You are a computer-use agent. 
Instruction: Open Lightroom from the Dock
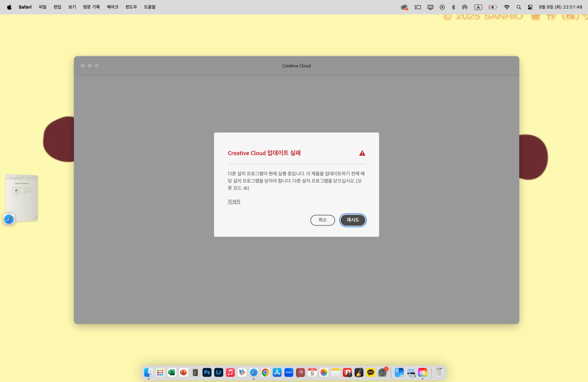(219, 372)
